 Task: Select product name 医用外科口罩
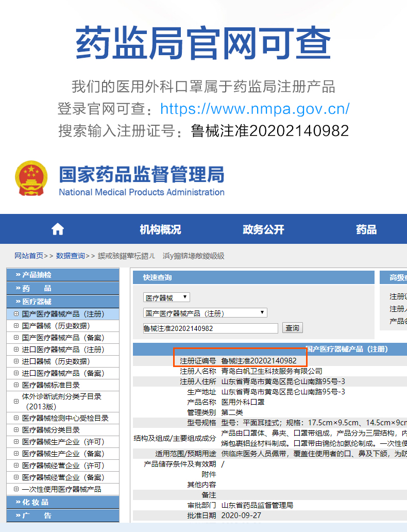coord(243,402)
